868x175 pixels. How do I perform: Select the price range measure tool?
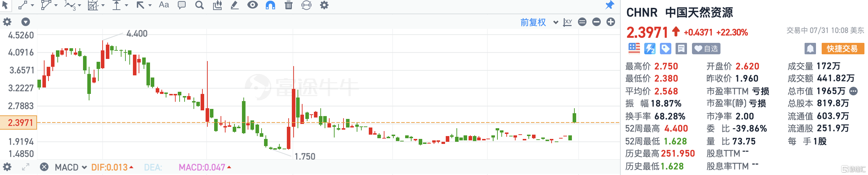tap(117, 5)
